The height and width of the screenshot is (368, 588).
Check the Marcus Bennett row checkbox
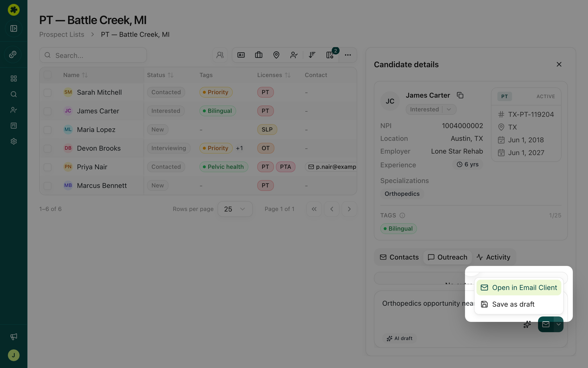point(48,186)
